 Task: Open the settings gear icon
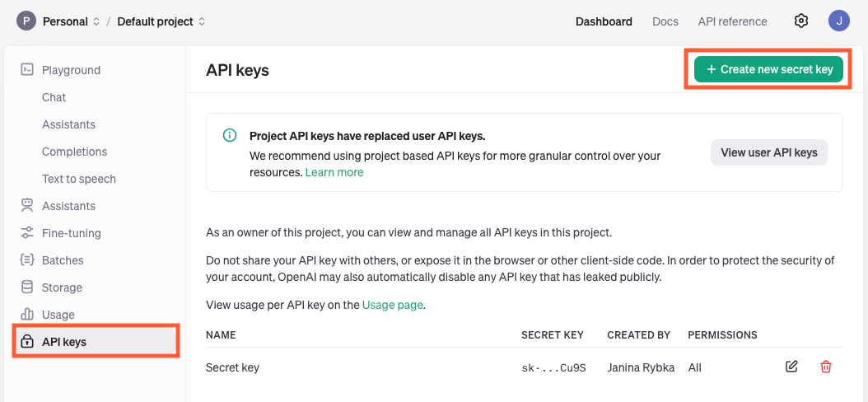(x=800, y=21)
